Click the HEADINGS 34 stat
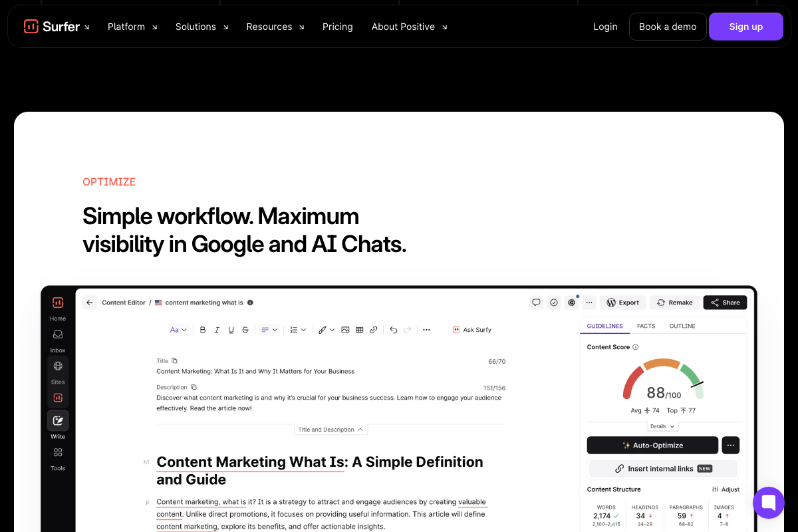The height and width of the screenshot is (532, 798). tap(644, 515)
